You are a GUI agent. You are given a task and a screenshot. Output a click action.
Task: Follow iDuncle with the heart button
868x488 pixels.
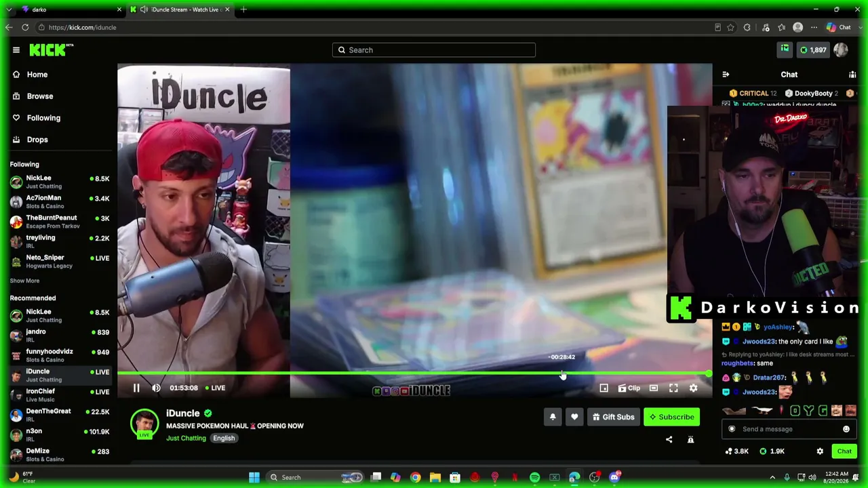coord(574,417)
